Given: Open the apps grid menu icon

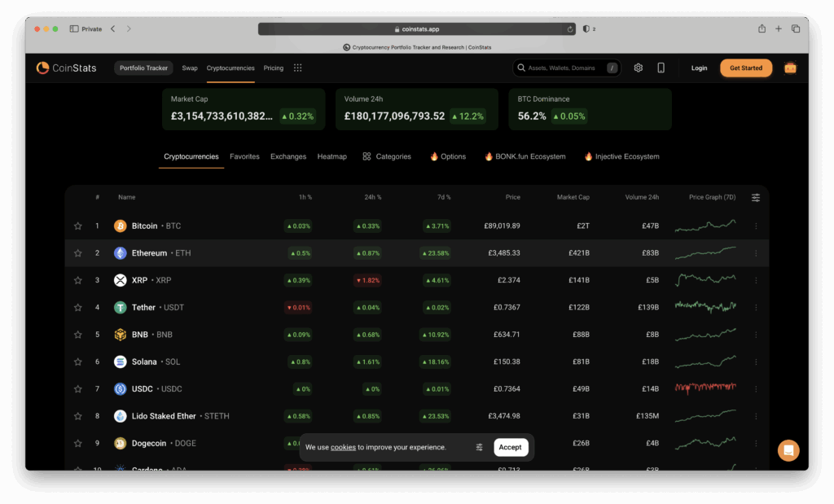Looking at the screenshot, I should [298, 68].
